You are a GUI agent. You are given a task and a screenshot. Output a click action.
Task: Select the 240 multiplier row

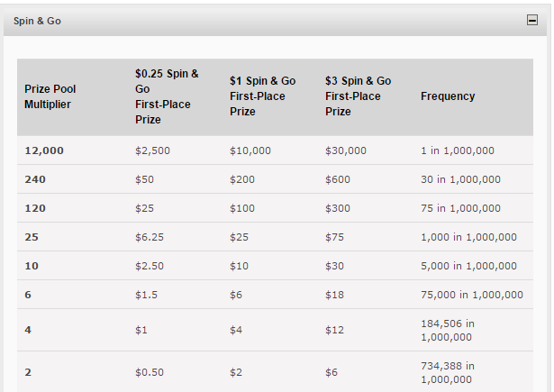click(275, 179)
